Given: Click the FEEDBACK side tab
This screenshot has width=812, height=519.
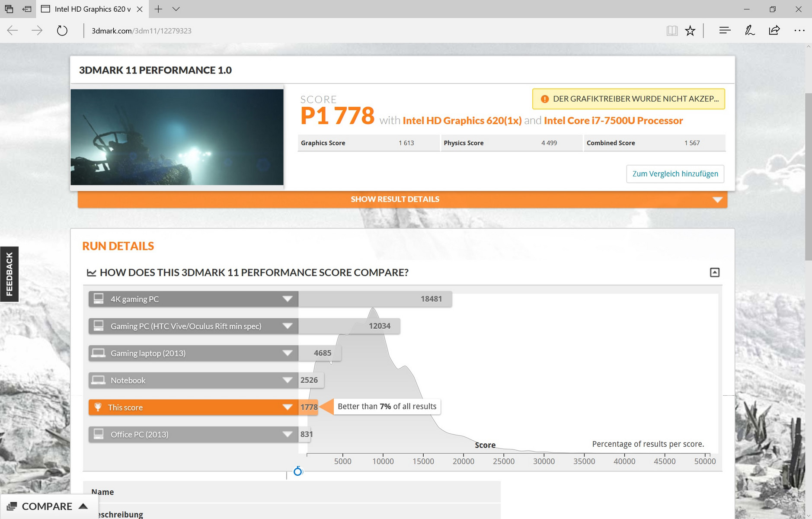Looking at the screenshot, I should (x=9, y=274).
